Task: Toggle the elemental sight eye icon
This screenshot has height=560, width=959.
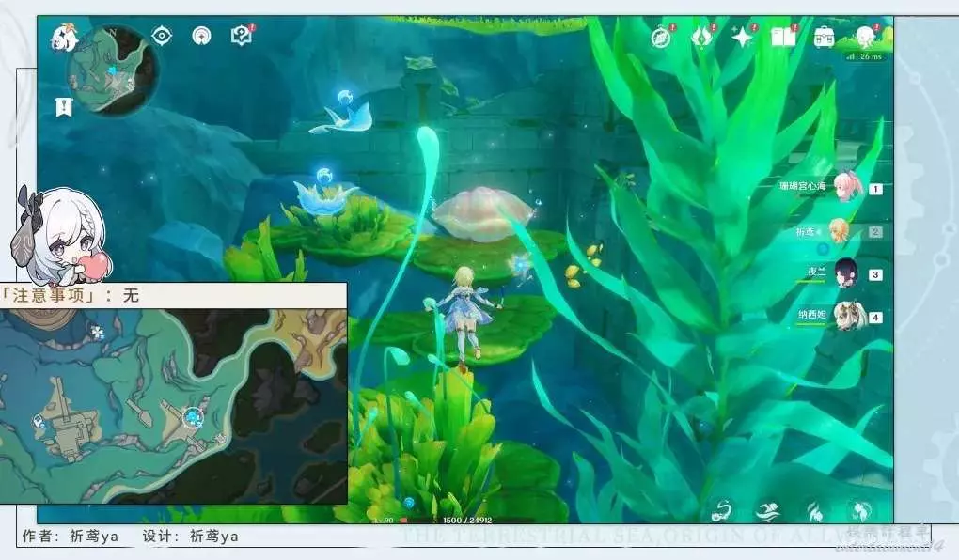Action: coord(163,37)
